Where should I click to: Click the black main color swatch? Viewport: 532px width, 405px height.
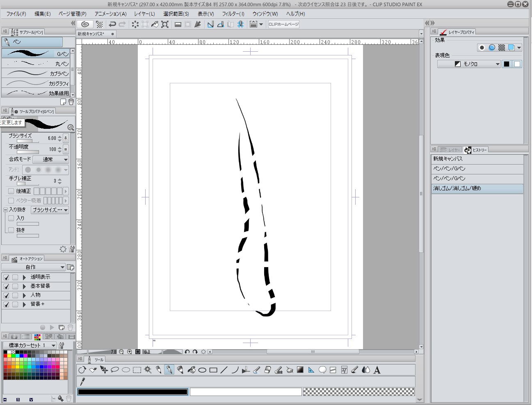(x=132, y=392)
